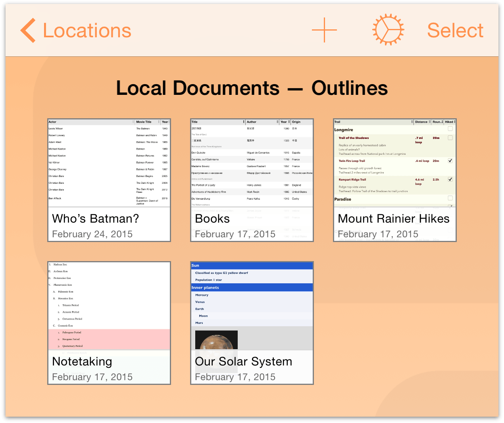The height and width of the screenshot is (423, 504).
Task: Tap date under Notetaking
Action: [x=92, y=377]
